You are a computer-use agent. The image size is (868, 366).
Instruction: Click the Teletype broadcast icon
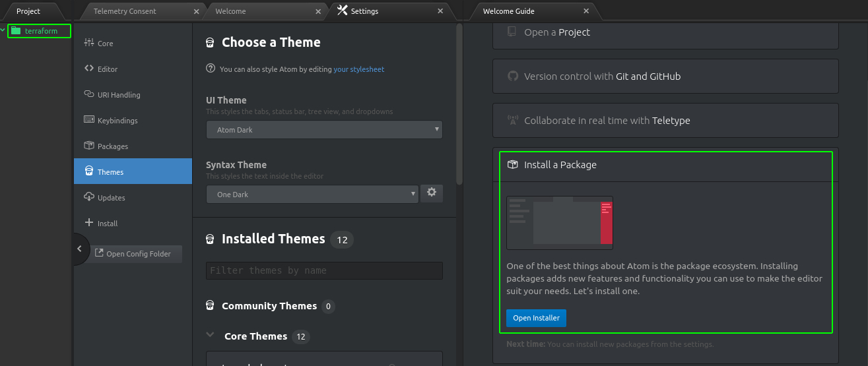pos(513,120)
